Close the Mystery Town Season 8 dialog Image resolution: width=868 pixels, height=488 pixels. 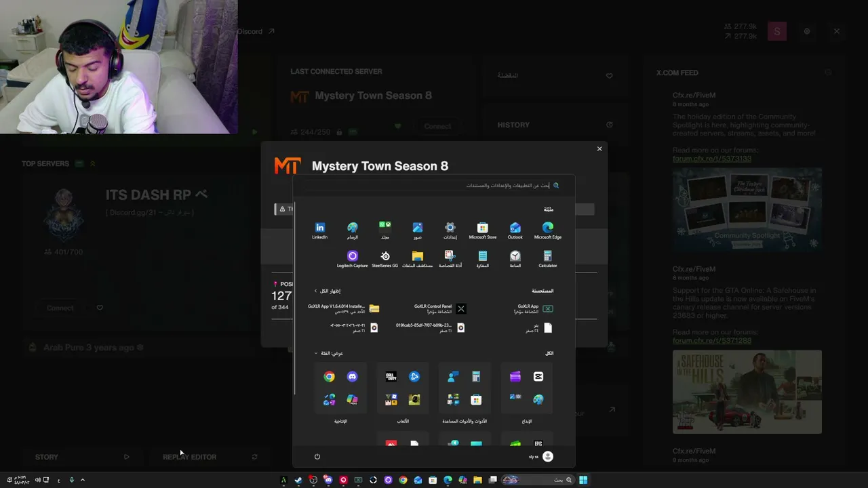click(x=599, y=149)
